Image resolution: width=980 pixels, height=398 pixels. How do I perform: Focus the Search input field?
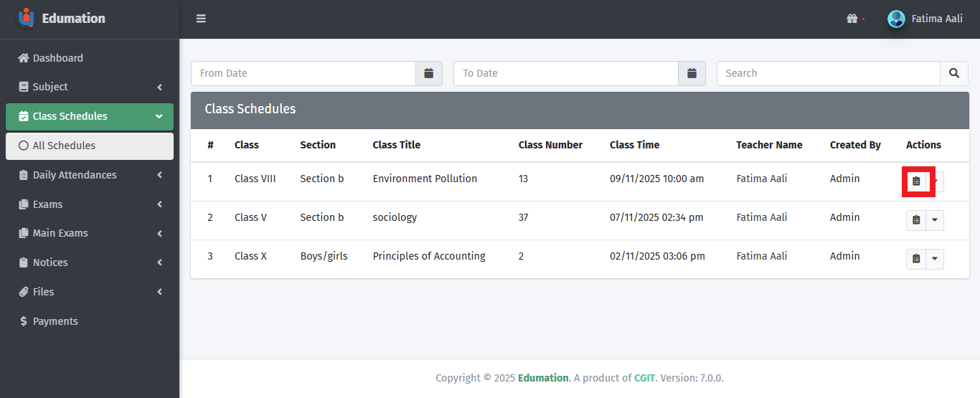click(x=828, y=73)
